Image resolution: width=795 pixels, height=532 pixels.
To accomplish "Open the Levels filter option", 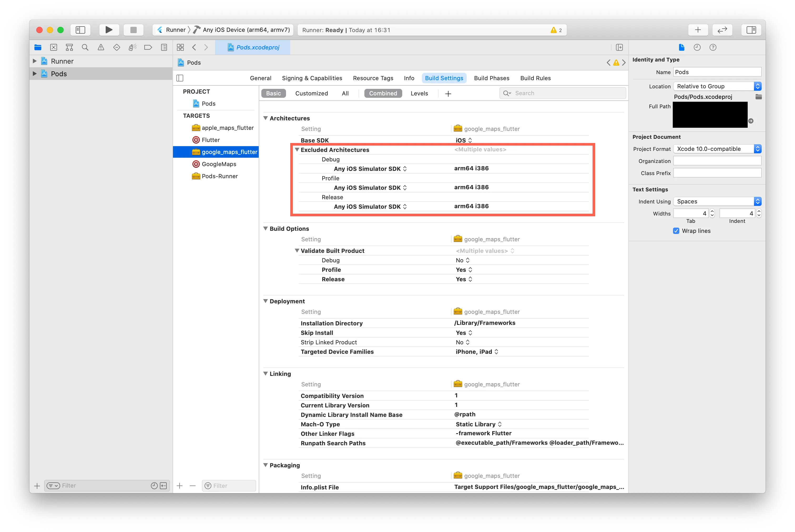I will tap(419, 93).
